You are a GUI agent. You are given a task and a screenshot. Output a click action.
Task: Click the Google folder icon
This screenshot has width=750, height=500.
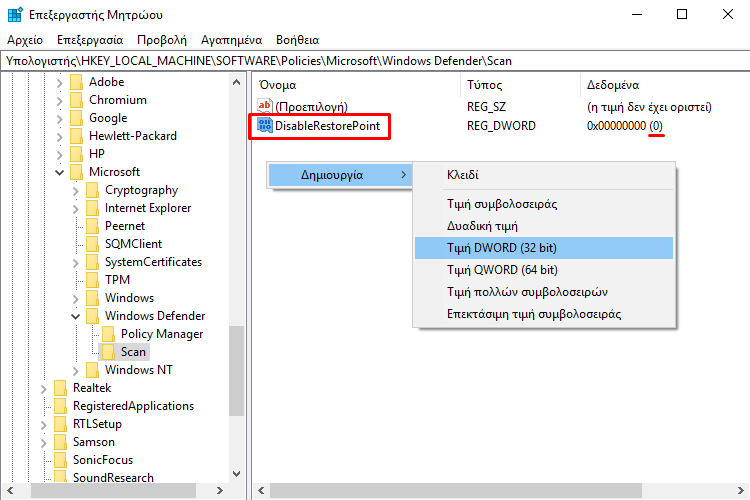click(x=77, y=118)
